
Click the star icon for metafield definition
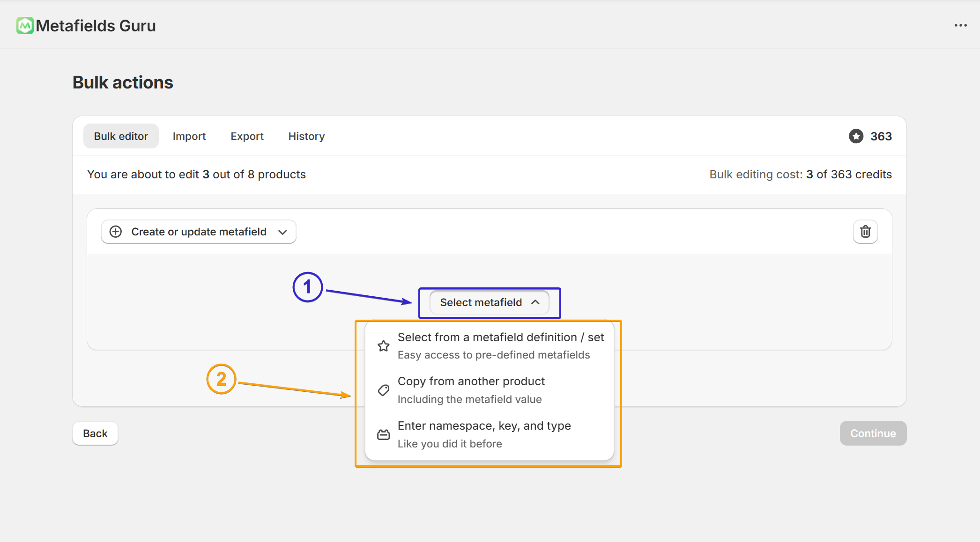(383, 346)
